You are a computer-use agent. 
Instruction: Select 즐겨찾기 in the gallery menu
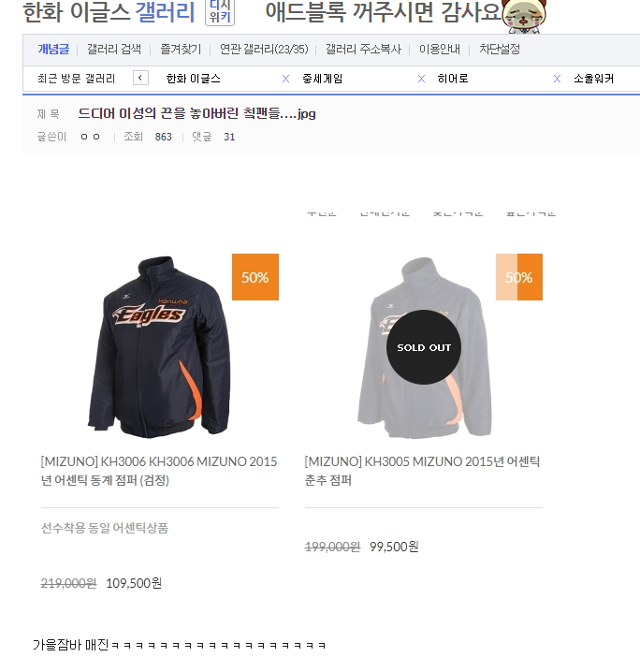point(181,50)
